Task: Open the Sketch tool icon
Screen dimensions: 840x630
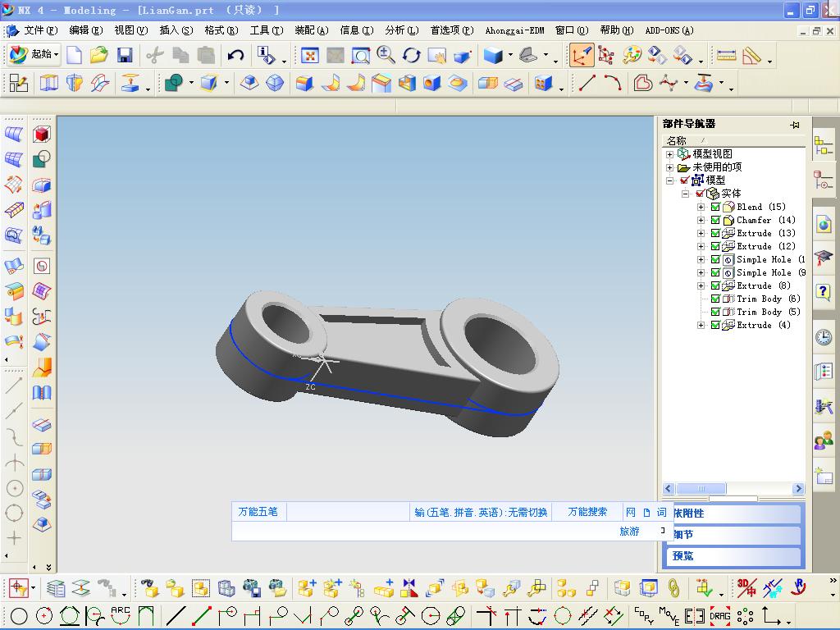Action: (18, 83)
